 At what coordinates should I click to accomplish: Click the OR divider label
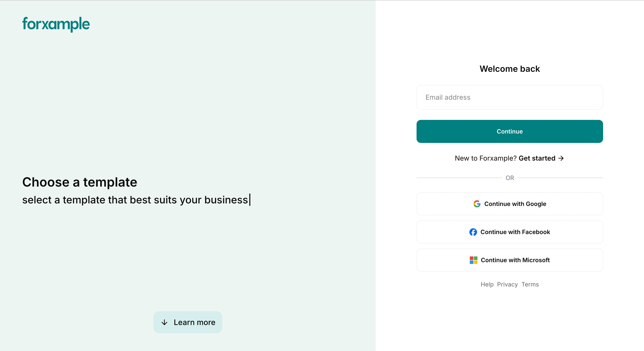click(x=509, y=178)
